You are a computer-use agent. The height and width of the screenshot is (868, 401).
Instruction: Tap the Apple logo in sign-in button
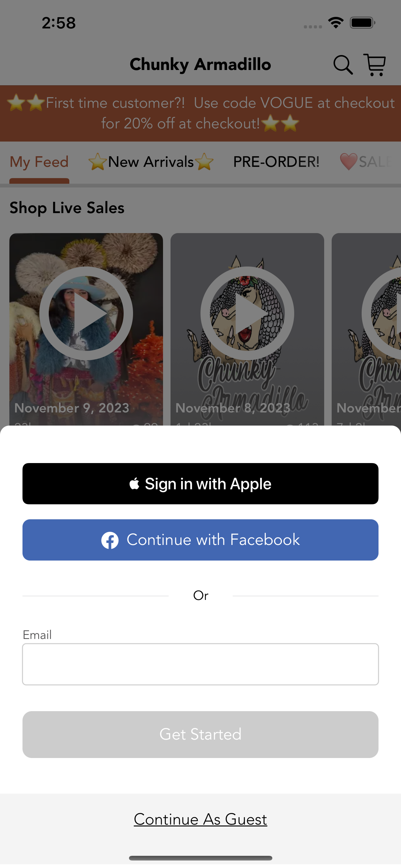(134, 484)
